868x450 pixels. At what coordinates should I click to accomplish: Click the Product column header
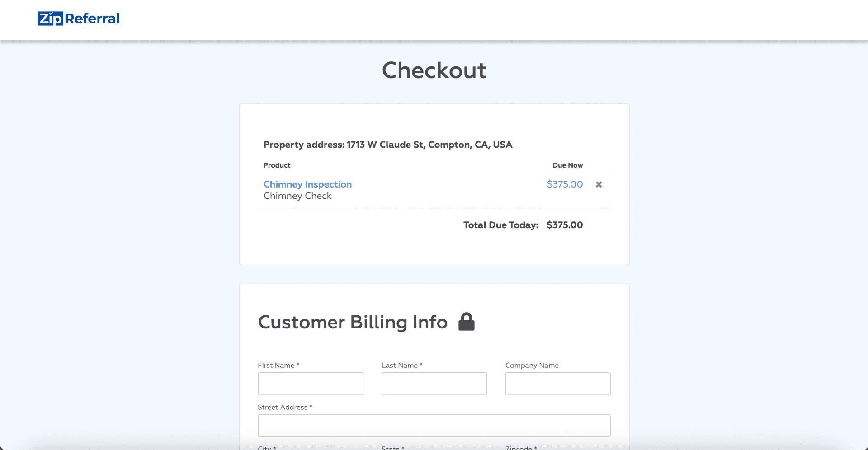click(277, 165)
